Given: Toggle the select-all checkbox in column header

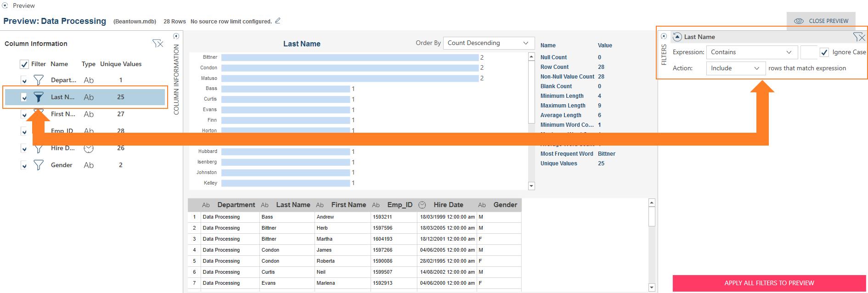Looking at the screenshot, I should coord(24,64).
